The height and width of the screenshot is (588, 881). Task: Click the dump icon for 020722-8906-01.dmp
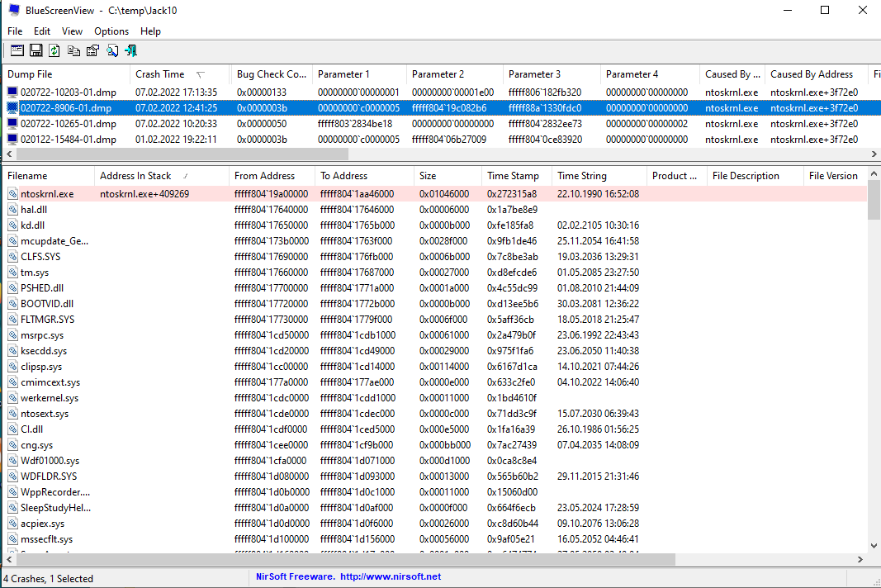coord(12,108)
